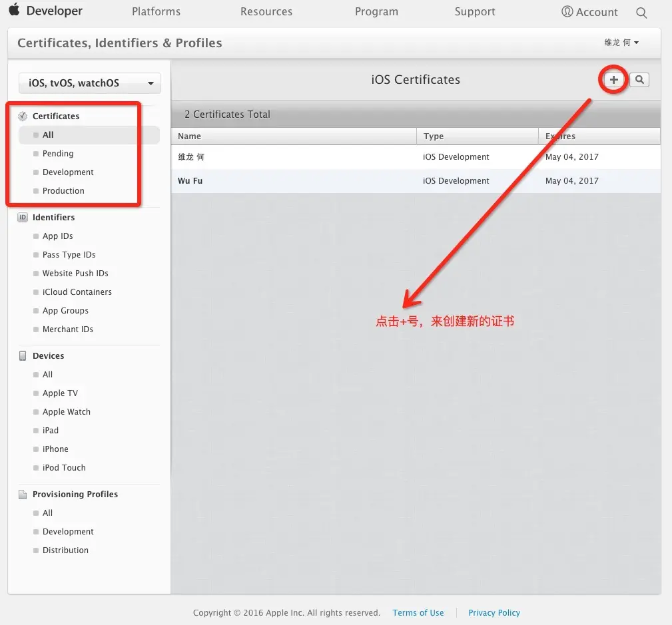Image resolution: width=672 pixels, height=625 pixels.
Task: Click the Identifiers section header
Action: tap(53, 217)
